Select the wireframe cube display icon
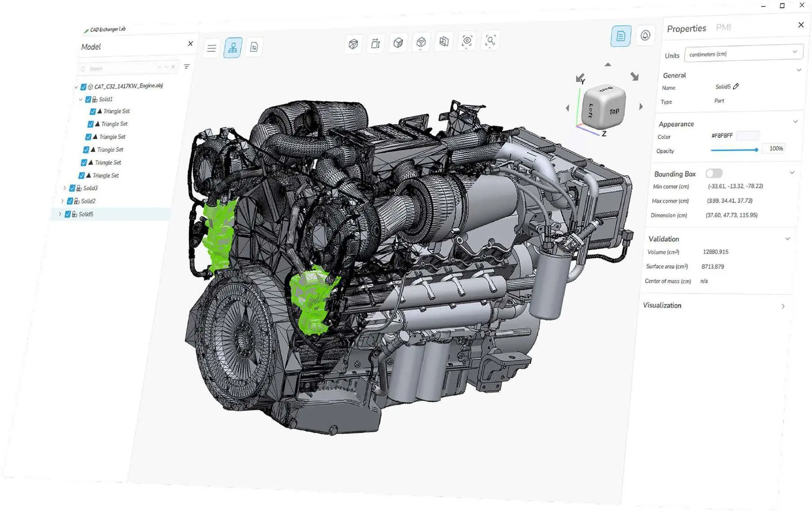 353,44
